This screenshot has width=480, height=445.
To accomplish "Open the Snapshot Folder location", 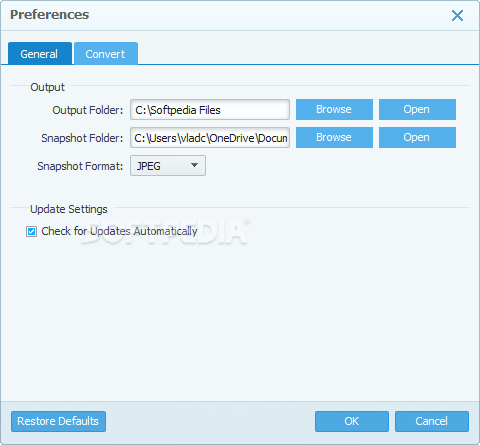I will pyautogui.click(x=417, y=137).
